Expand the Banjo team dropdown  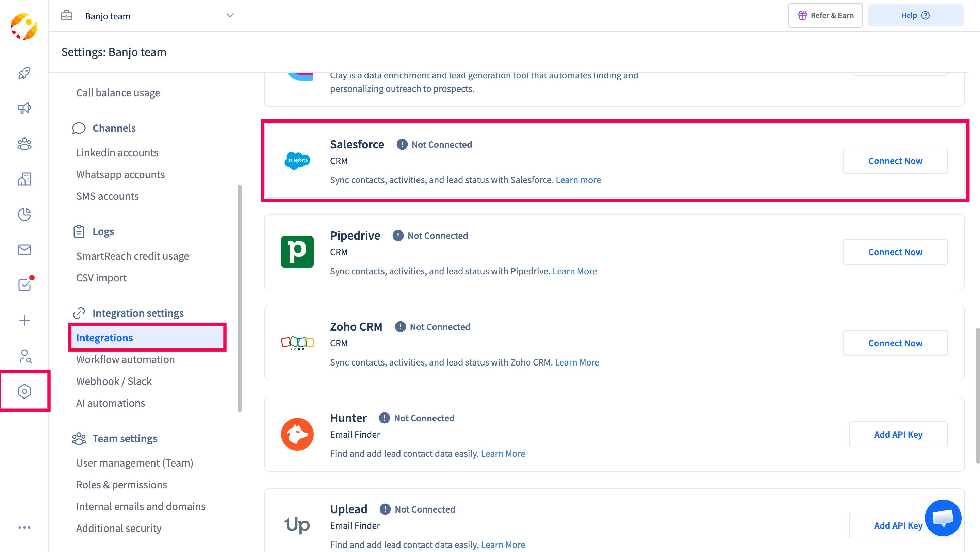(230, 16)
